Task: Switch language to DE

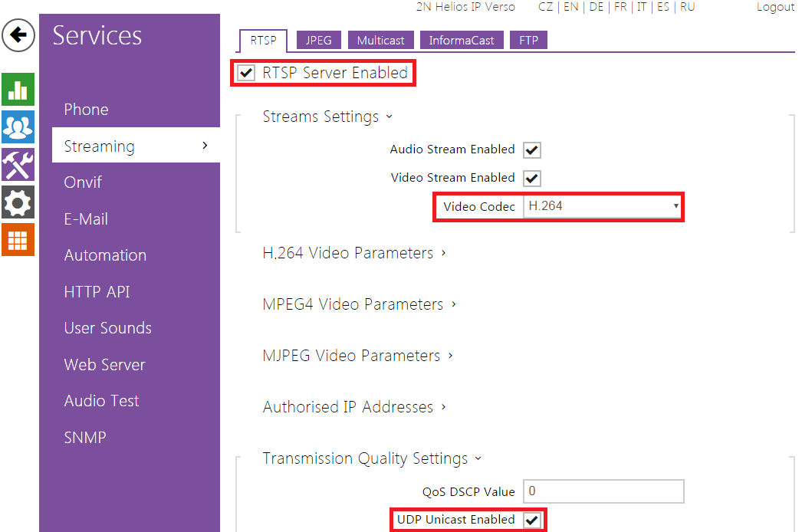Action: click(x=596, y=7)
